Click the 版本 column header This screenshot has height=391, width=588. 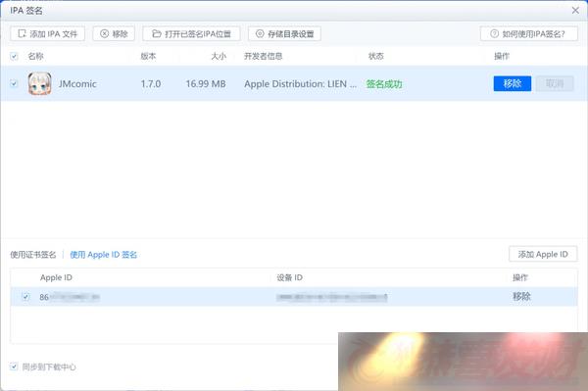click(x=148, y=56)
